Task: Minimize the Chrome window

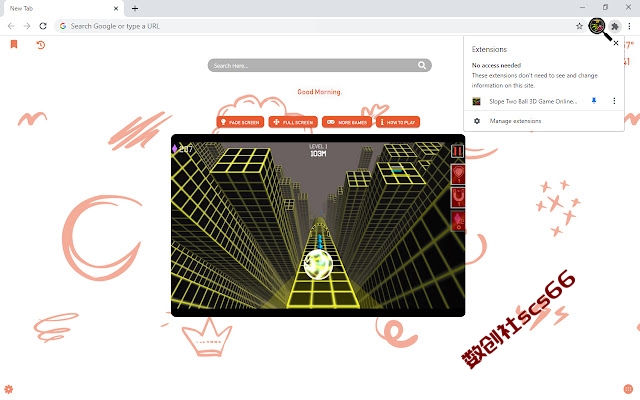Action: (x=582, y=7)
